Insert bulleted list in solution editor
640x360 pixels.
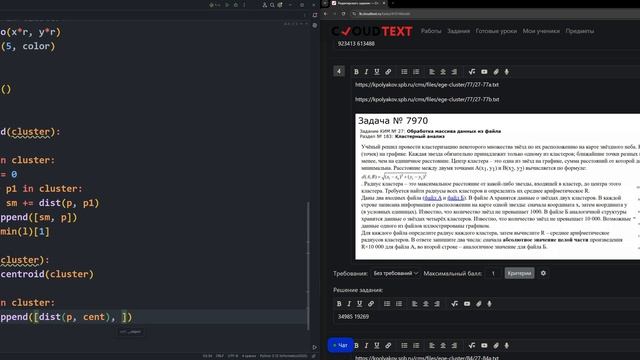tap(387, 304)
